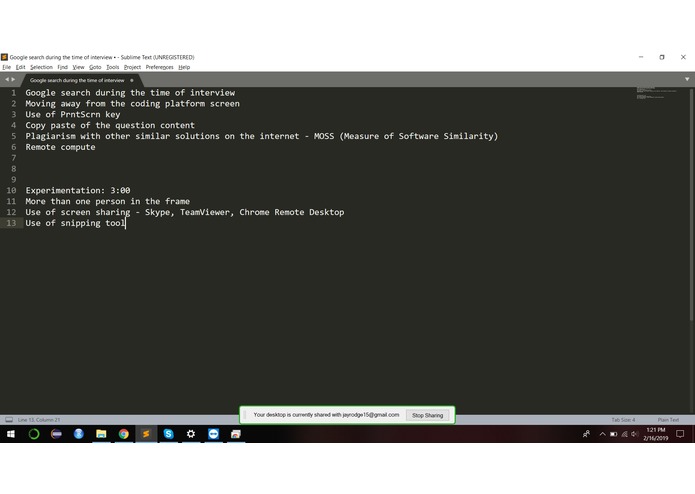Click the line 'Google search during the time of interview'
Image resolution: width=695 pixels, height=494 pixels.
click(x=130, y=93)
